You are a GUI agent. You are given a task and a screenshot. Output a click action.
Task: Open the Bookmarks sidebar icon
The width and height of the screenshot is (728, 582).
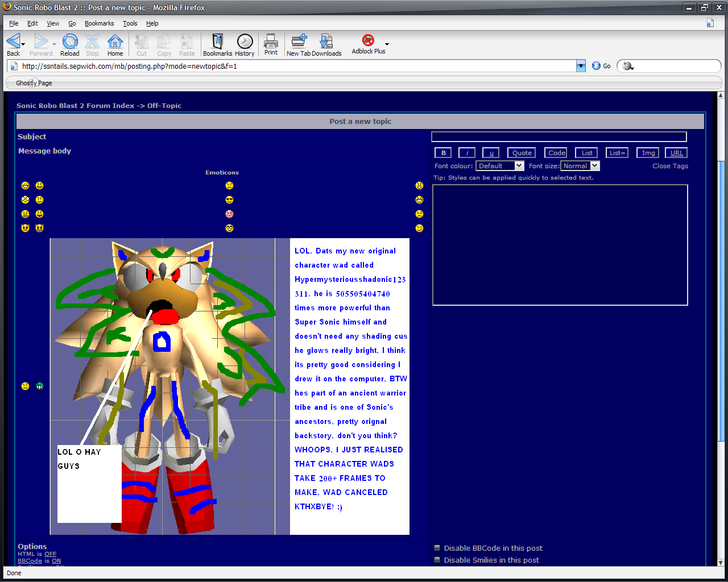(x=217, y=42)
